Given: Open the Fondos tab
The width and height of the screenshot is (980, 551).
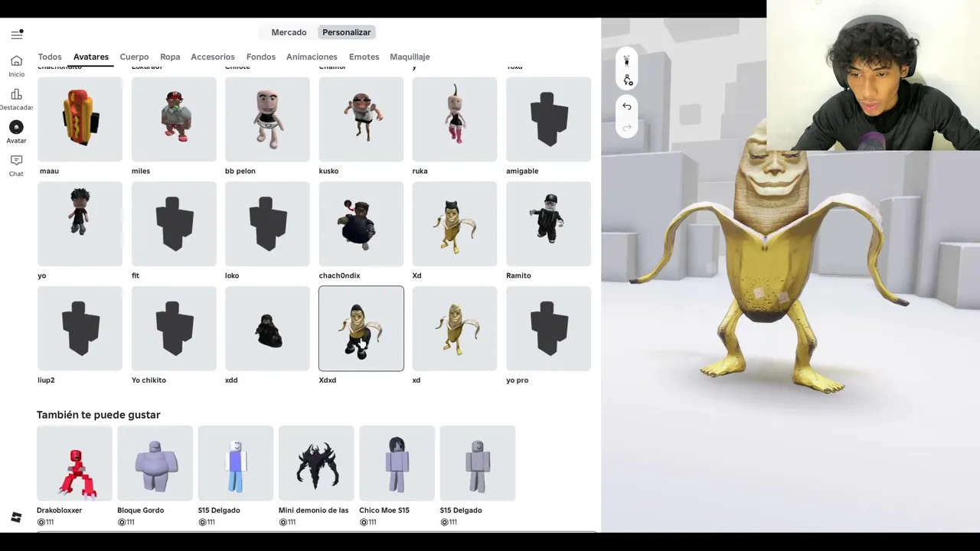Looking at the screenshot, I should [260, 57].
